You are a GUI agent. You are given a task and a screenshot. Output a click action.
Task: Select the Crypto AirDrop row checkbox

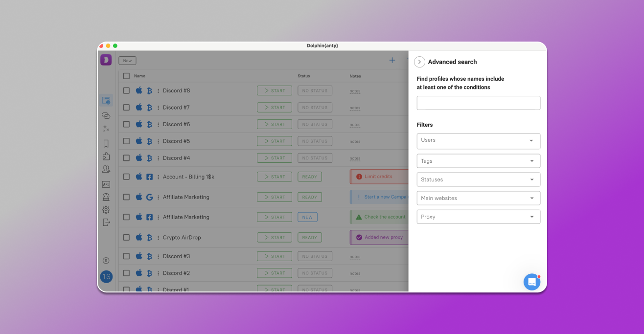pos(126,237)
